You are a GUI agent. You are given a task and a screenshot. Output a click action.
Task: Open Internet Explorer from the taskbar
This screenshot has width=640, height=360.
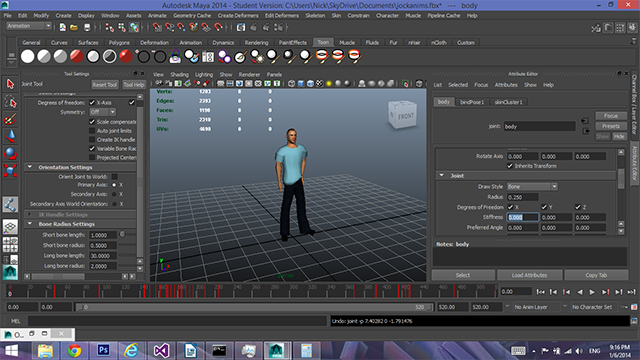131,350
